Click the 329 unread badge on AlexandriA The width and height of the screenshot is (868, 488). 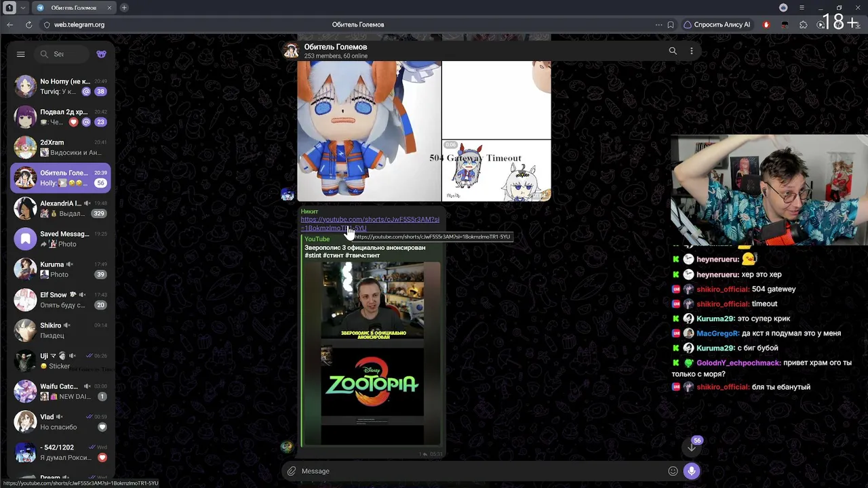coord(99,213)
